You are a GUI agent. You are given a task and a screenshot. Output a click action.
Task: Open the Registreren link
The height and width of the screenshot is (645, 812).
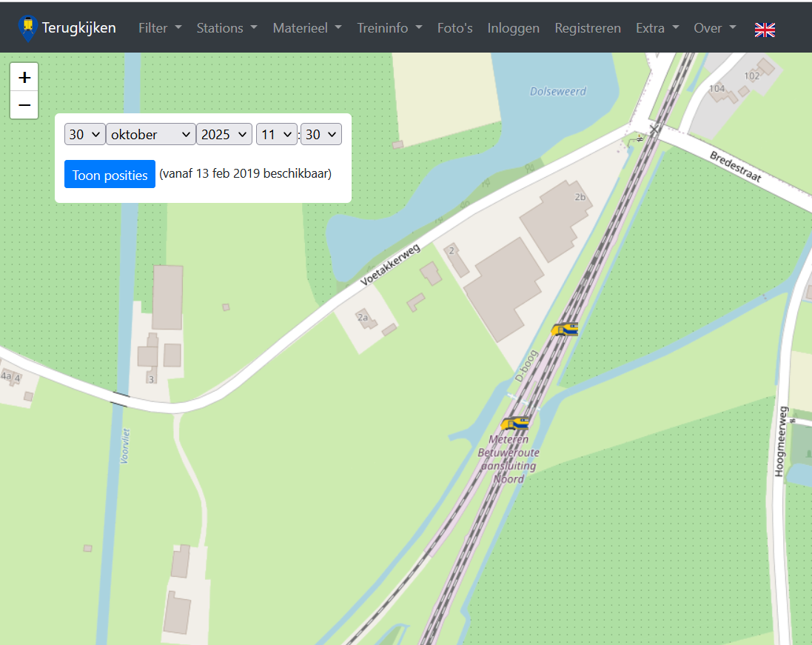(x=588, y=28)
